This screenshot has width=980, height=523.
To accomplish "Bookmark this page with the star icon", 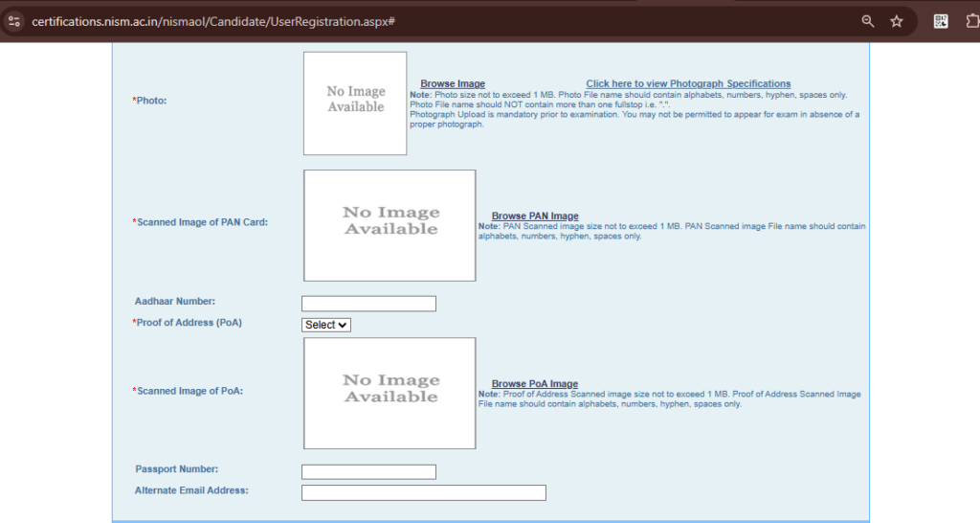I will point(897,21).
